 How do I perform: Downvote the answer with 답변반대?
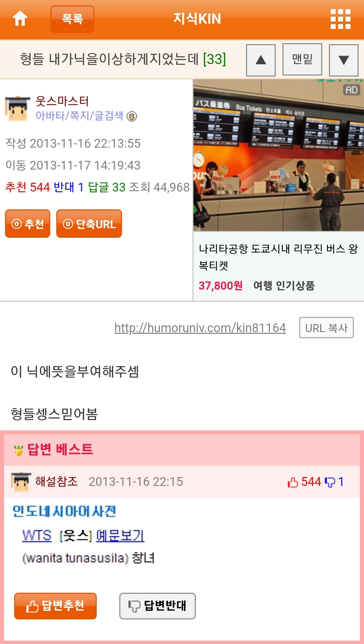157,606
